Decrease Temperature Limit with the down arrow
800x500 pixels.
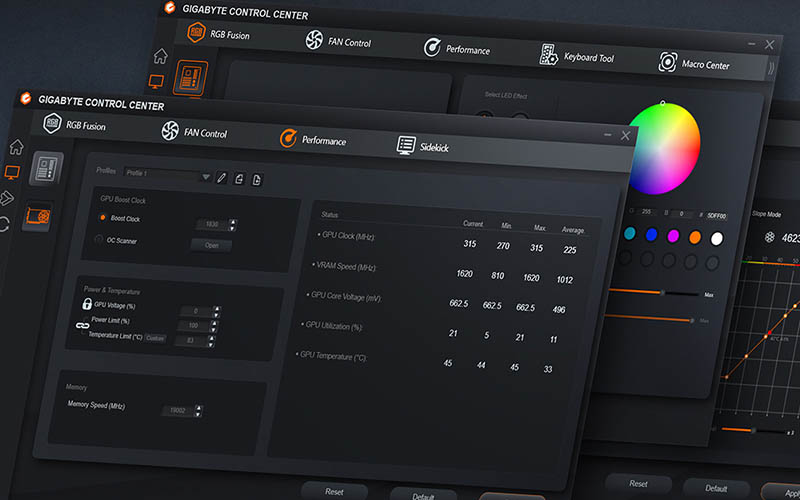[211, 344]
